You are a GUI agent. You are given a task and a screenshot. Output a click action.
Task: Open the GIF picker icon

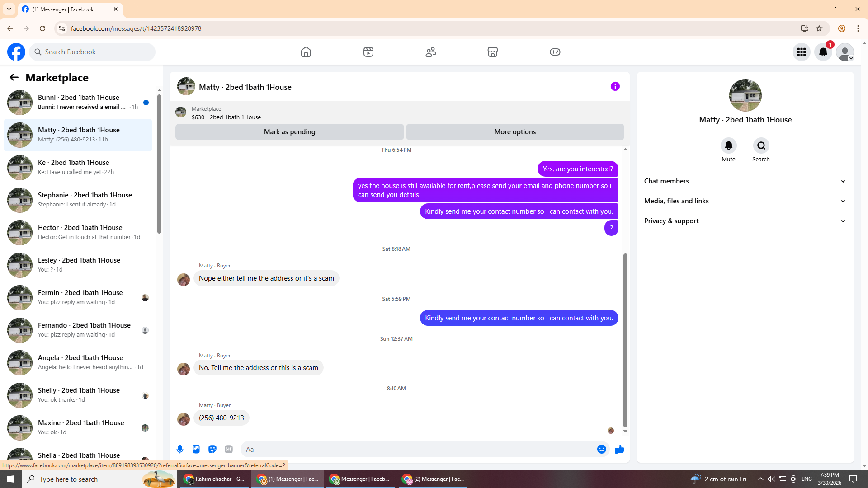tap(229, 449)
